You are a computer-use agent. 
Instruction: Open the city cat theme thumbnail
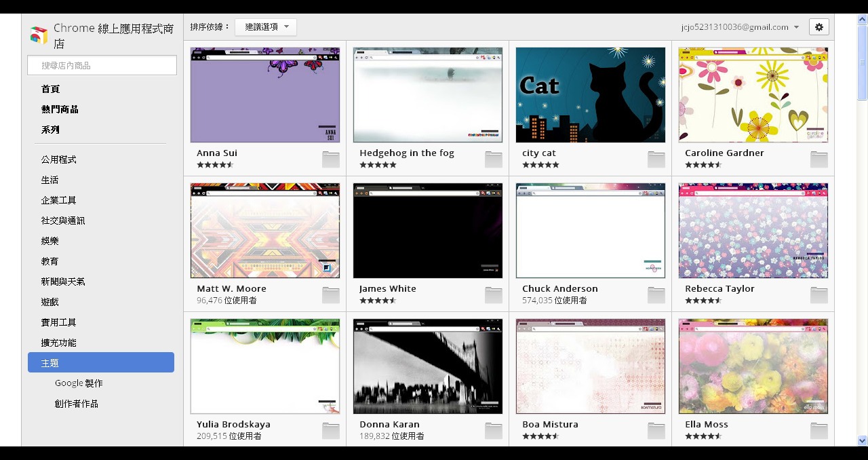(x=591, y=95)
